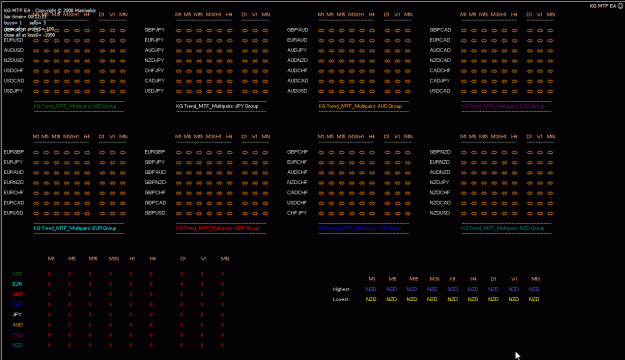The image size is (625, 360).
Task: Click AUDNZD D1 indicator in AUD Group
Action: 387,61
